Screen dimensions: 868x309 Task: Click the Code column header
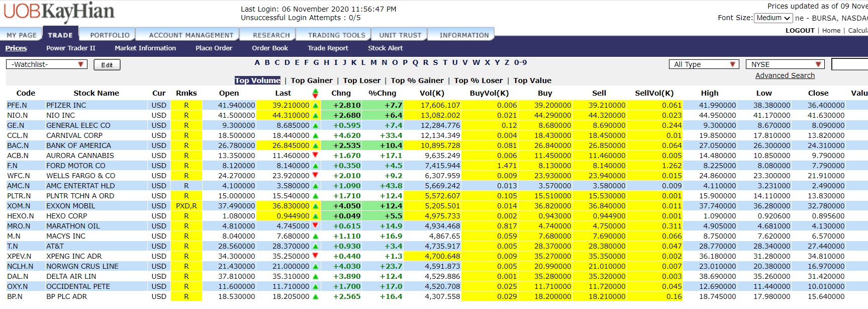pos(26,93)
